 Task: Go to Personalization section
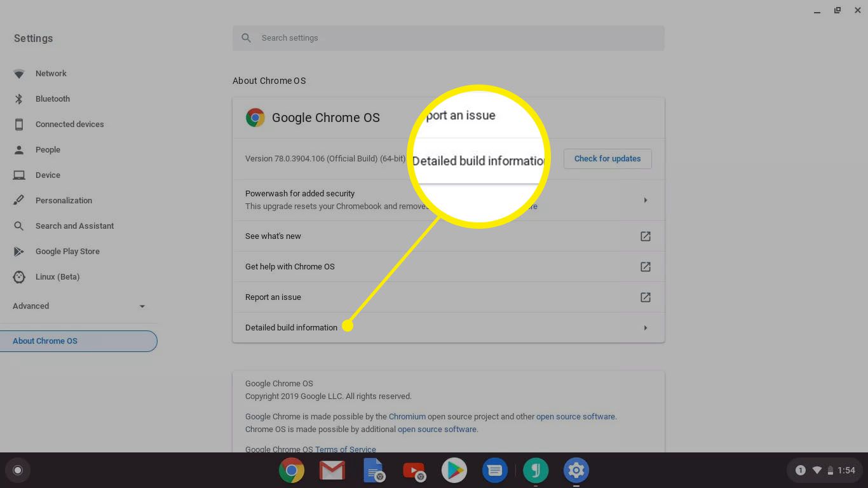pos(64,201)
